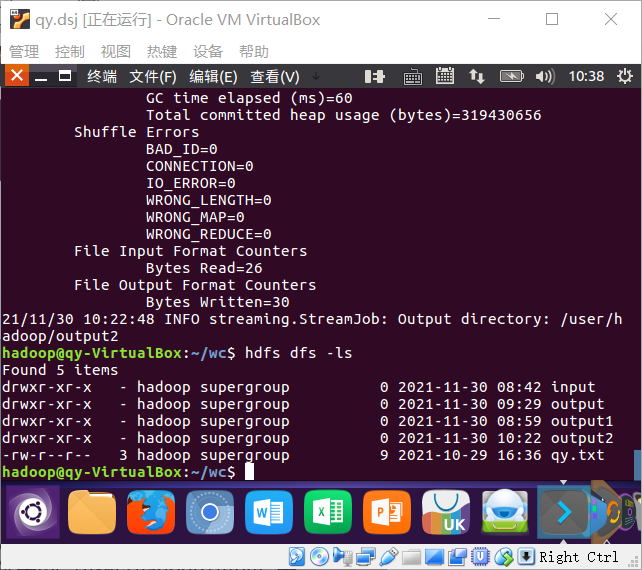Image resolution: width=642 pixels, height=570 pixels.
Task: Open the 帮助 menu
Action: pos(254,52)
